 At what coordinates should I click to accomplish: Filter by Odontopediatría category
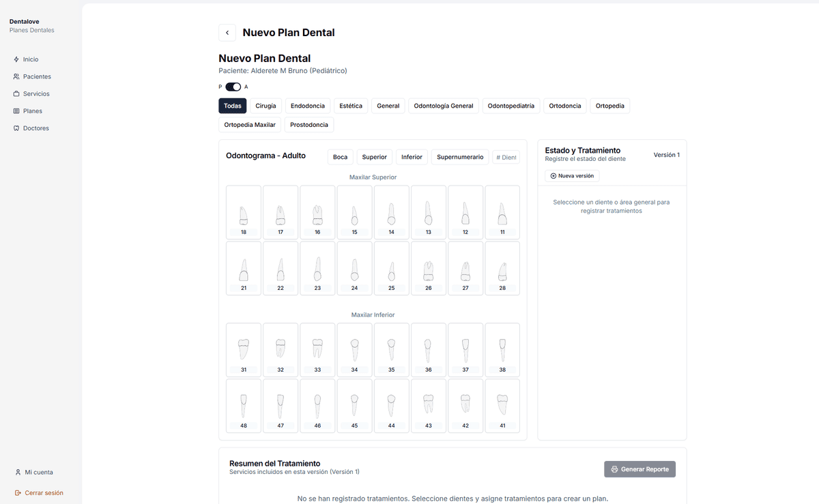coord(511,106)
